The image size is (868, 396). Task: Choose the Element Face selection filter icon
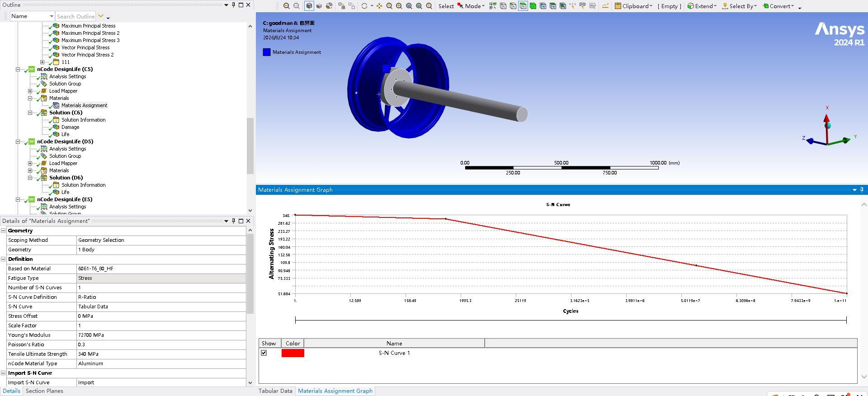[x=553, y=6]
